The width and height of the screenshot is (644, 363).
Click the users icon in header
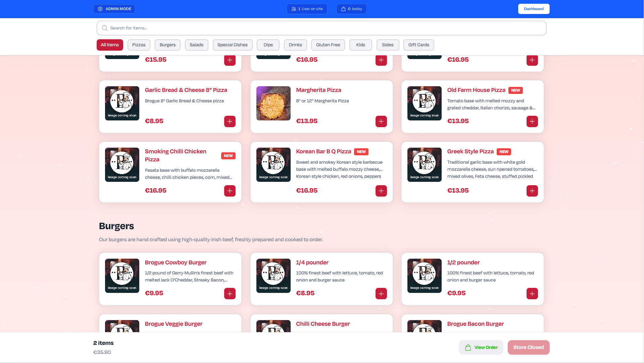click(x=294, y=9)
